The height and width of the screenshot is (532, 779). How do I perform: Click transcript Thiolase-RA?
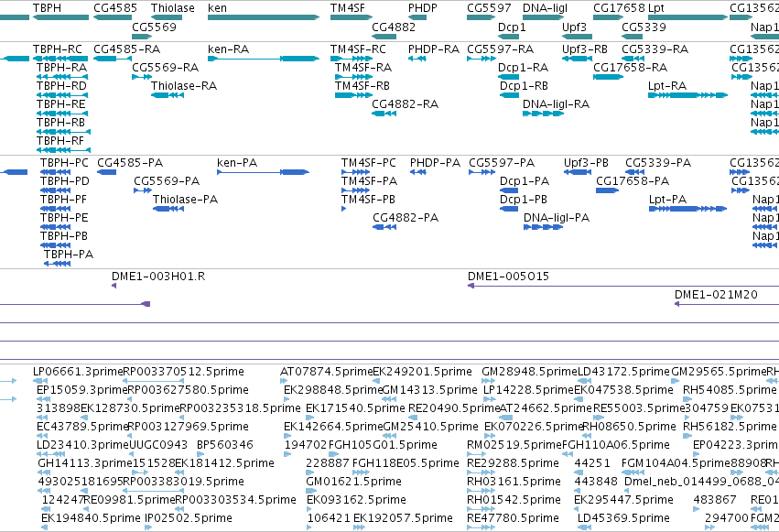pos(184,86)
